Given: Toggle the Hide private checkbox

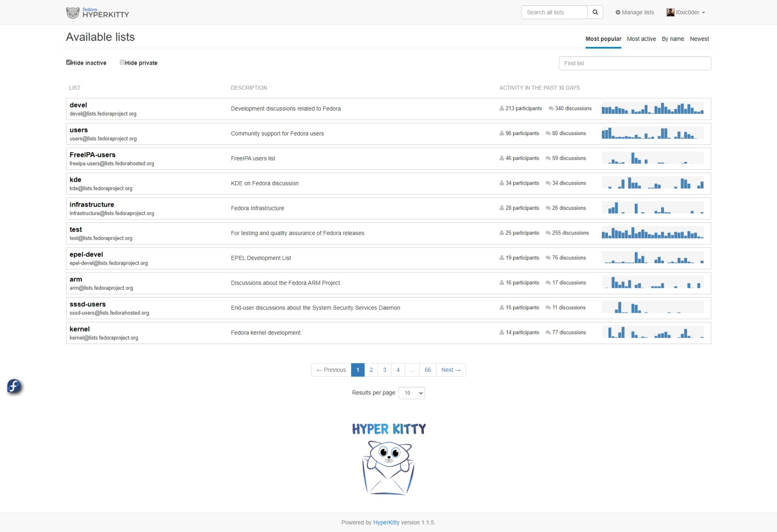Looking at the screenshot, I should click(122, 63).
